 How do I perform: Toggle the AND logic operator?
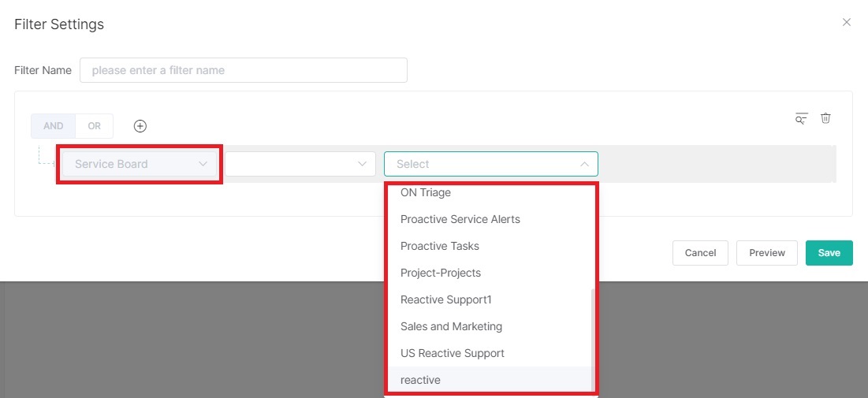coord(53,126)
